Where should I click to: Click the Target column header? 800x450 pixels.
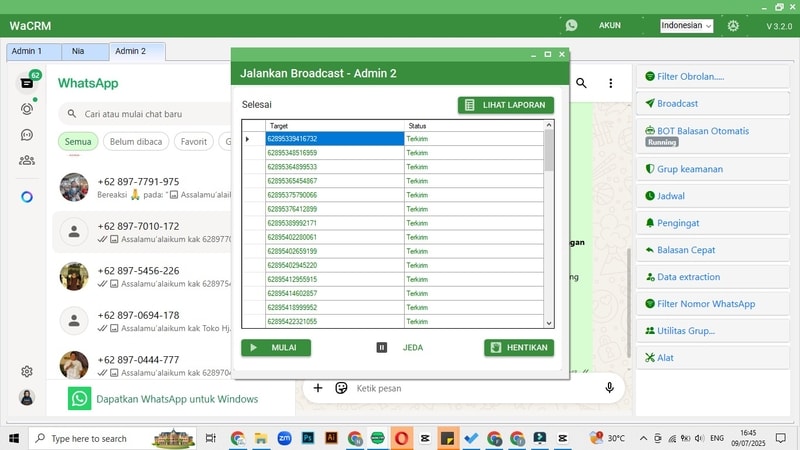[x=335, y=126]
